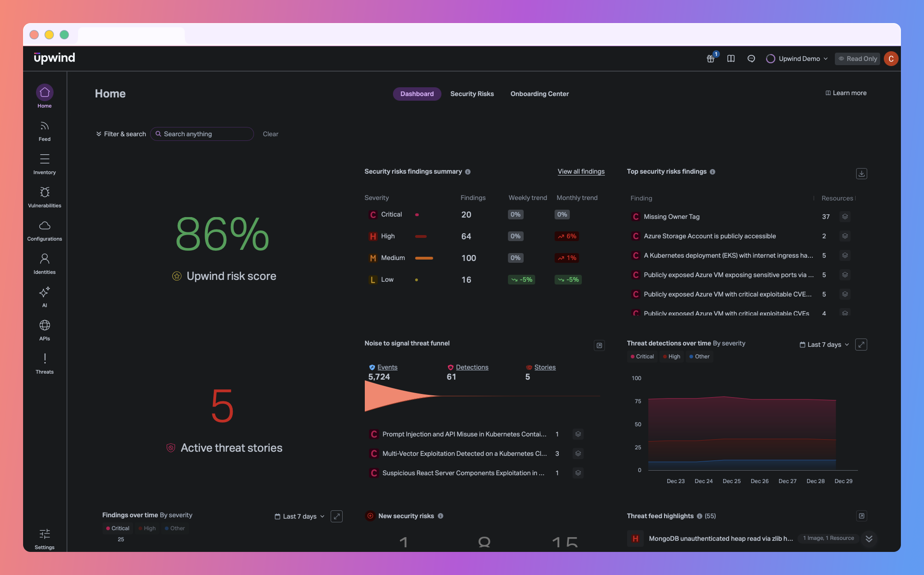Open the AI section in the sidebar
Screen dimensions: 924x575
44,296
